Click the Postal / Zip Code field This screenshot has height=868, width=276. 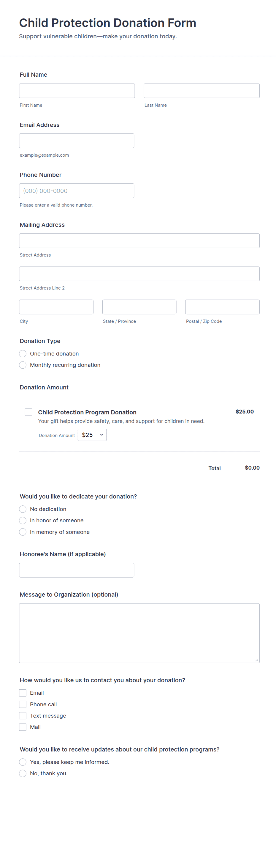[222, 307]
